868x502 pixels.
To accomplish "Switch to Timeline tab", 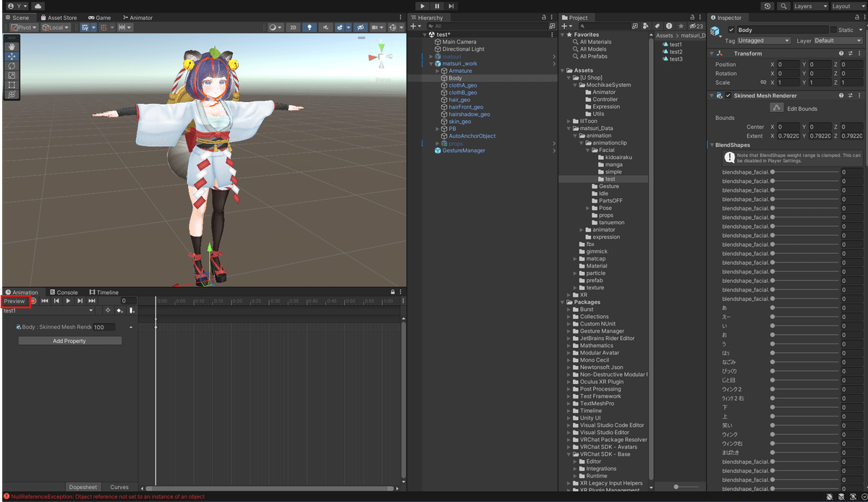I will pos(103,292).
